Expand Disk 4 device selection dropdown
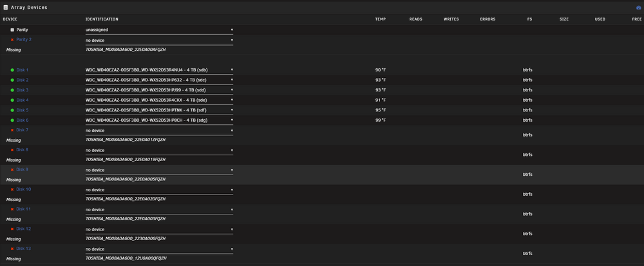644x266 pixels. 159,100
